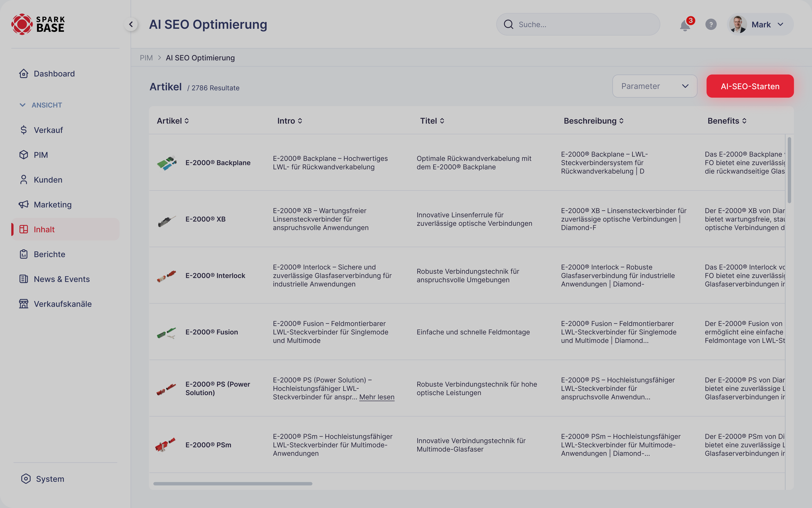Click Mehr lesen in the PS intro
Image resolution: width=812 pixels, height=508 pixels.
pos(377,397)
